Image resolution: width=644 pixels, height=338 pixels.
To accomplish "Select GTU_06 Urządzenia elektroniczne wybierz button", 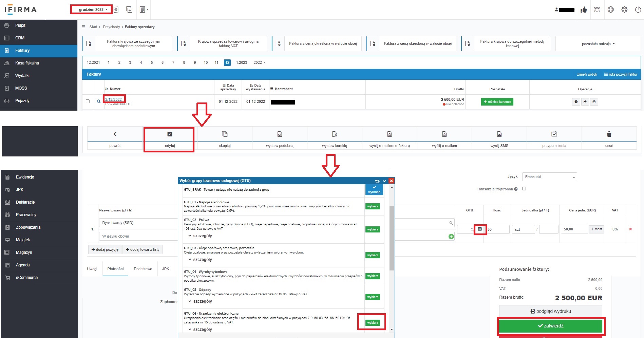I will click(373, 323).
